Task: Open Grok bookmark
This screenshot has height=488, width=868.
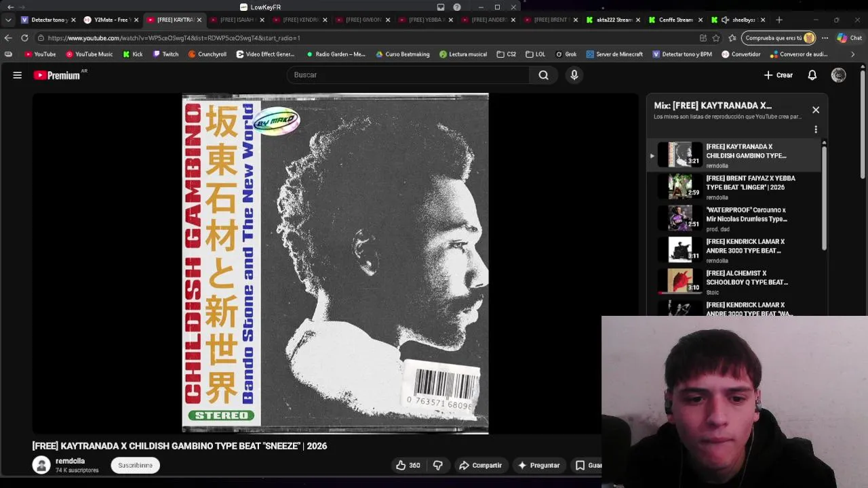Action: pyautogui.click(x=566, y=54)
